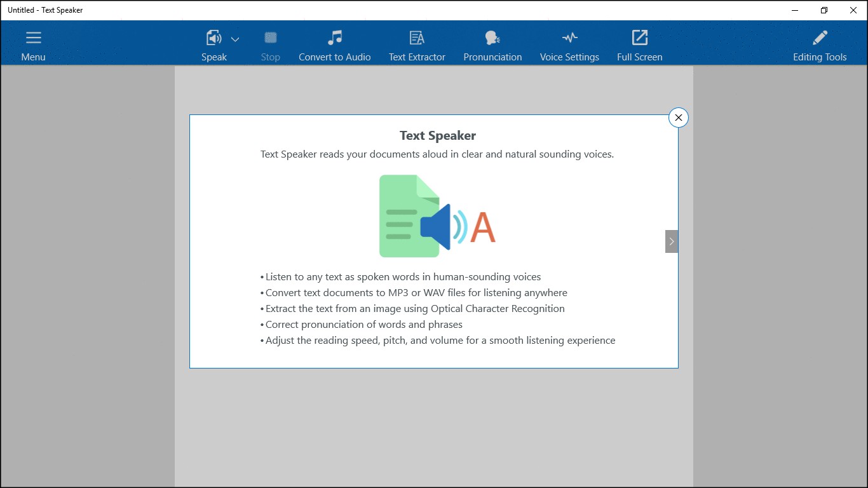Image resolution: width=868 pixels, height=488 pixels.
Task: Open Voice Settings waveform icon
Action: tap(569, 38)
